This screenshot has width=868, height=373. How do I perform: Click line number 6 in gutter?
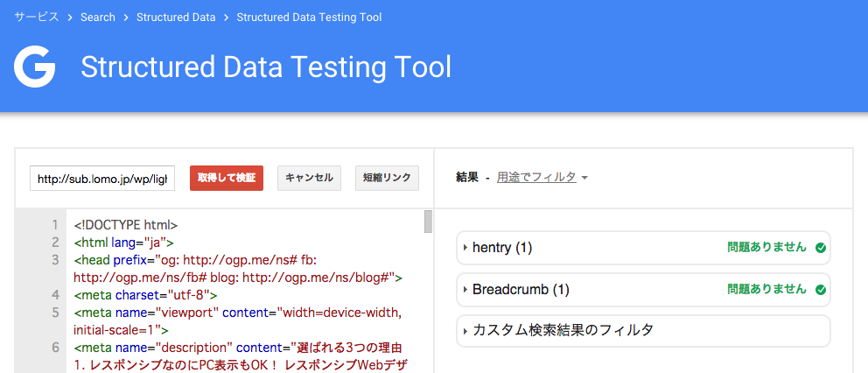(x=55, y=348)
